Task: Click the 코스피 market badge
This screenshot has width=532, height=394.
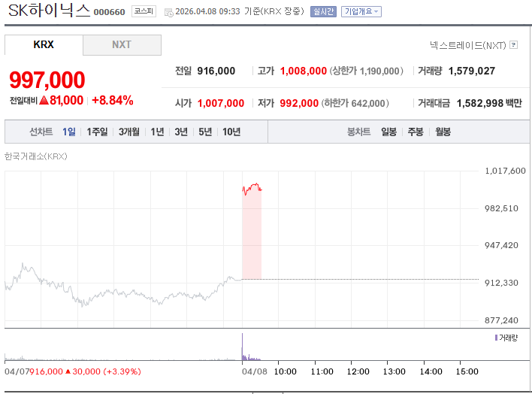Action: click(x=143, y=11)
